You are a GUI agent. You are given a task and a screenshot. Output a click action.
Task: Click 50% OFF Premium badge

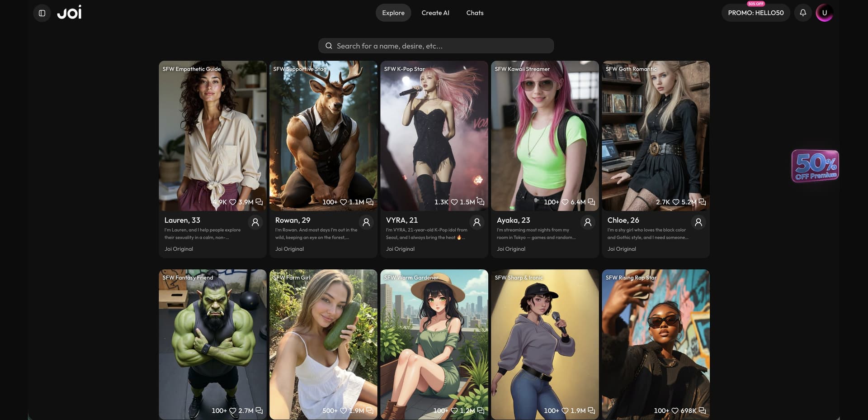pos(815,166)
